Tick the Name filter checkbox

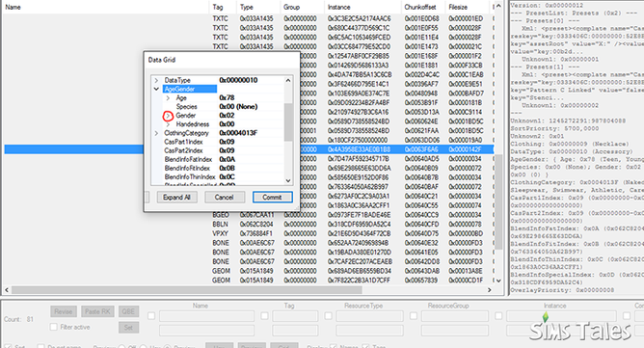(x=151, y=316)
